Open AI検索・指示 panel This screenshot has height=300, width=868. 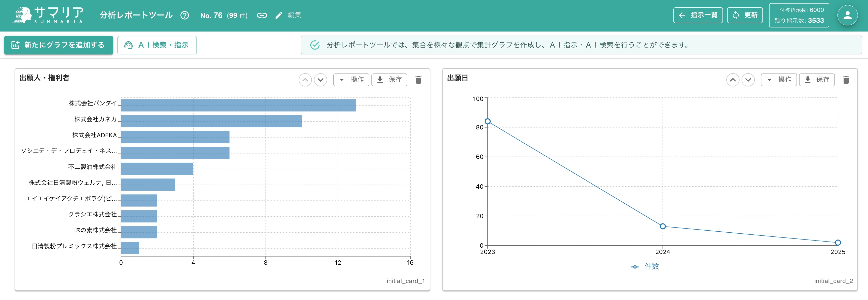[x=157, y=45]
